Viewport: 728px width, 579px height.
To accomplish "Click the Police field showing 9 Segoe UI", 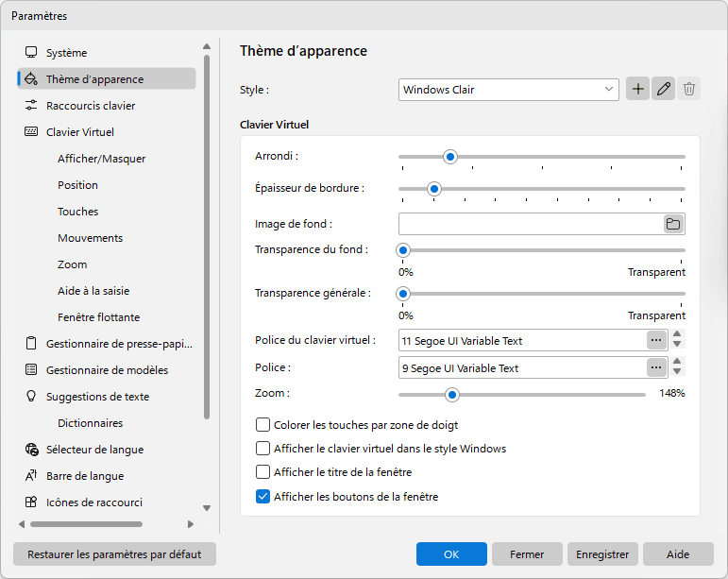I will [523, 367].
